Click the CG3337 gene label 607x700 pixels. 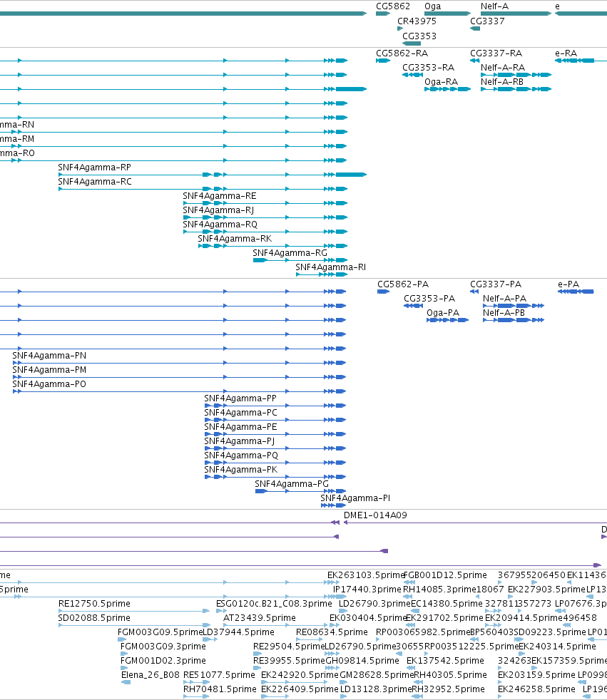[x=487, y=21]
